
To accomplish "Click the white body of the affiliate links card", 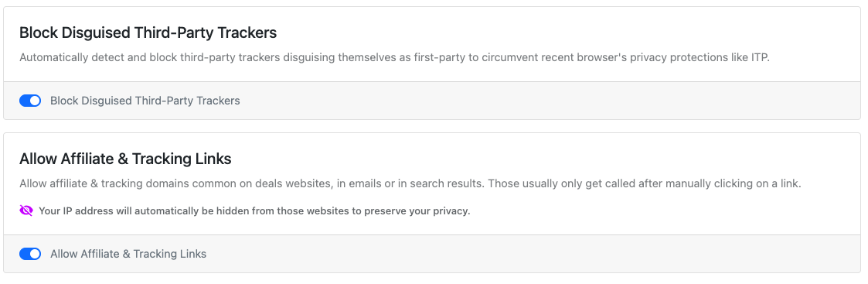I will (x=432, y=183).
